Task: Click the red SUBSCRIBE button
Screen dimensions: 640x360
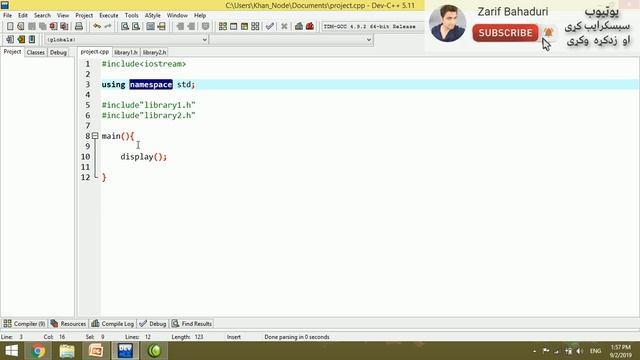Action: [505, 33]
